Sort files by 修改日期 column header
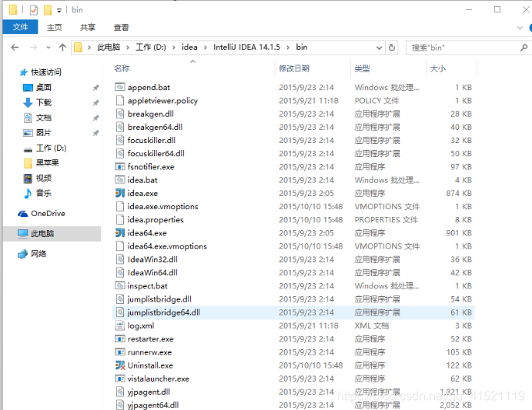Screen dimensions: 532x410 point(294,68)
